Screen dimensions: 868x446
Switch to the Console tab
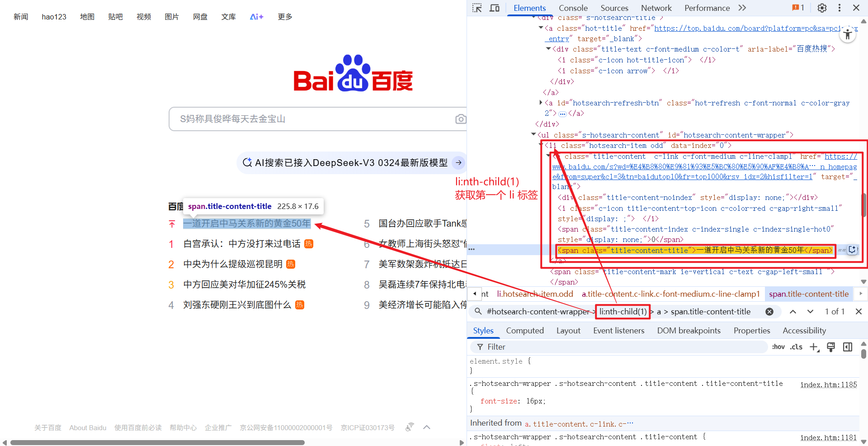tap(573, 8)
